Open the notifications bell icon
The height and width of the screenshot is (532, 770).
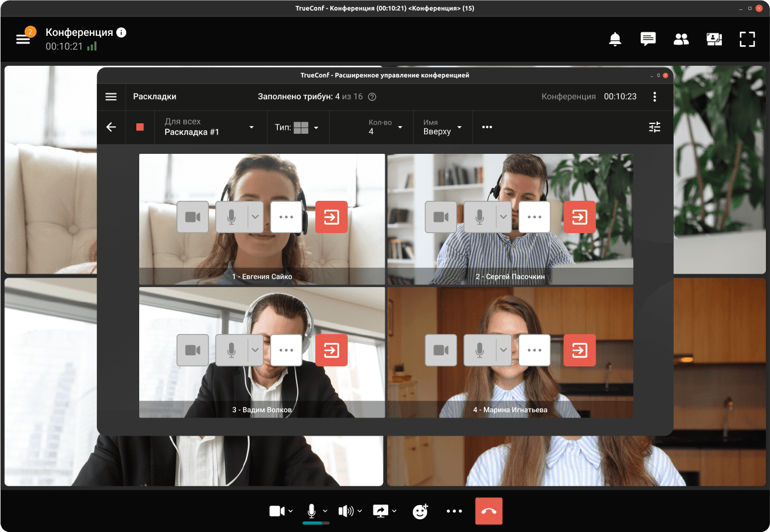pyautogui.click(x=615, y=39)
